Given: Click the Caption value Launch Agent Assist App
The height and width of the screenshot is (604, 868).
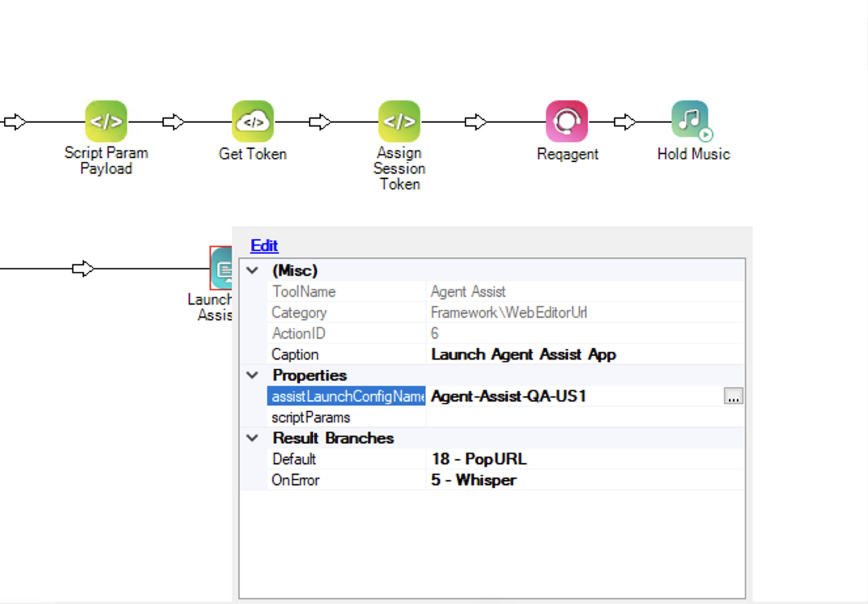Looking at the screenshot, I should coord(524,354).
